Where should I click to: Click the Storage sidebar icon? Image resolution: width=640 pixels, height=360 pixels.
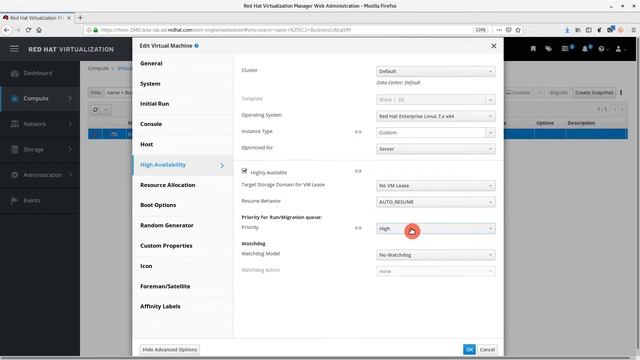pyautogui.click(x=15, y=149)
